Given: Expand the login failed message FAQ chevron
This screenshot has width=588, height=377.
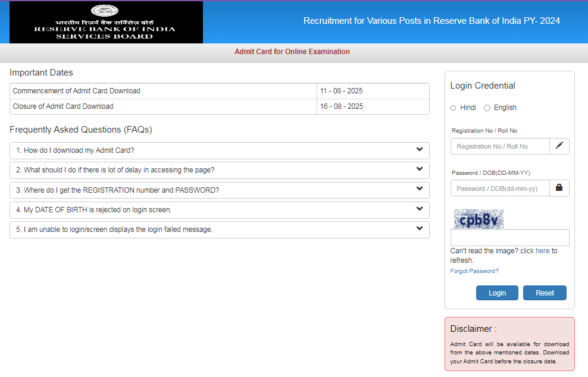Looking at the screenshot, I should [x=420, y=229].
